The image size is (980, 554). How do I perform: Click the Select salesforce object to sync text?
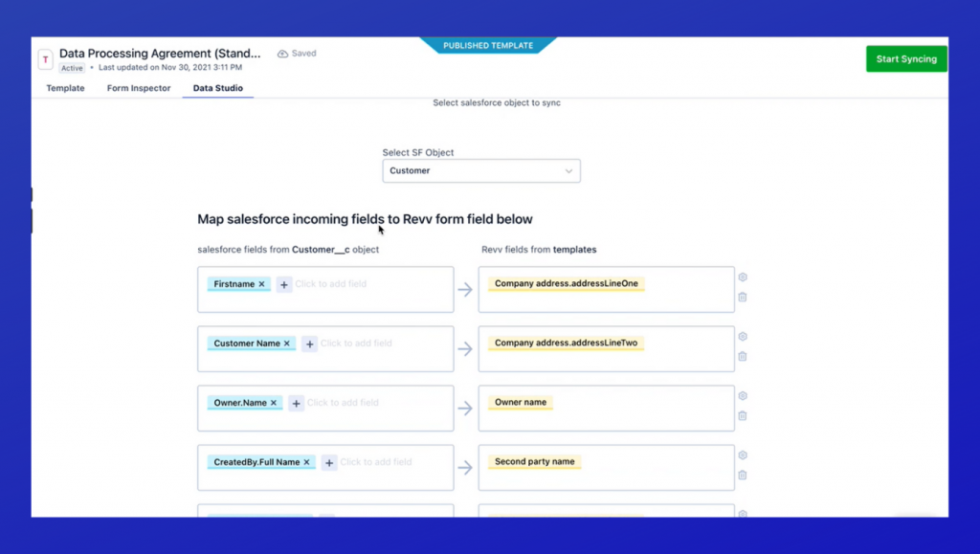pos(497,103)
